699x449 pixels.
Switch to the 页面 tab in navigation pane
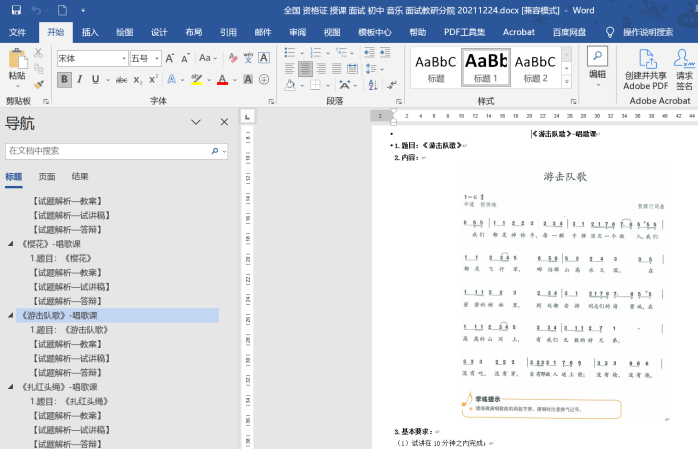[47, 176]
